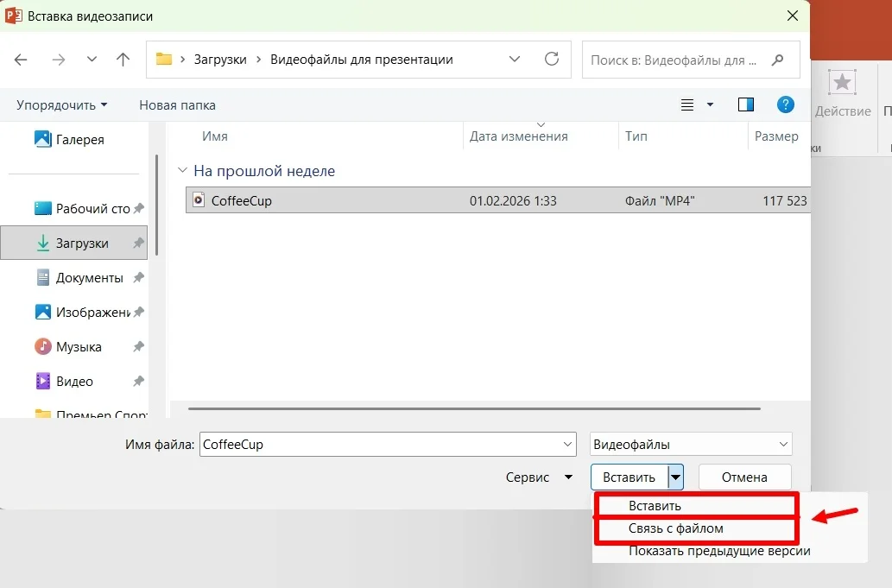Go up one folder level

[x=123, y=60]
